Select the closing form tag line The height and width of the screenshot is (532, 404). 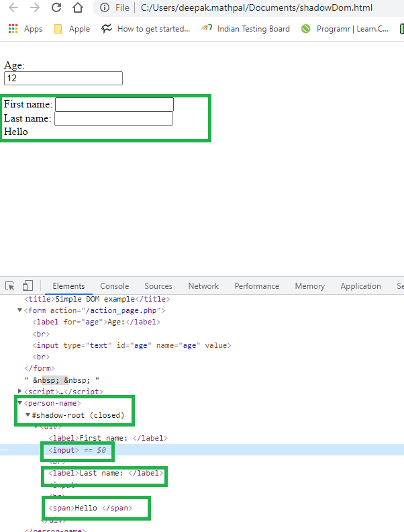tap(40, 368)
